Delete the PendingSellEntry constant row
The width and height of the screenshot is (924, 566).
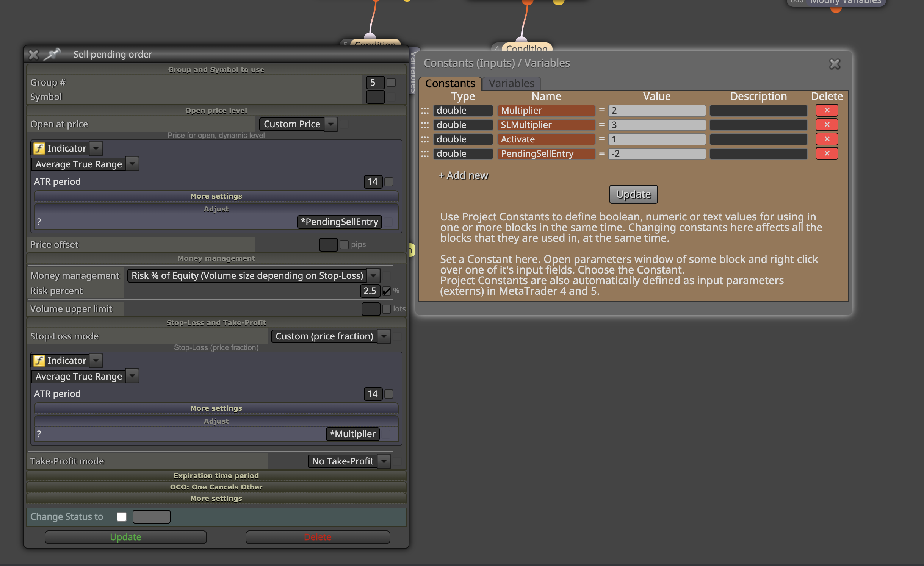point(827,153)
